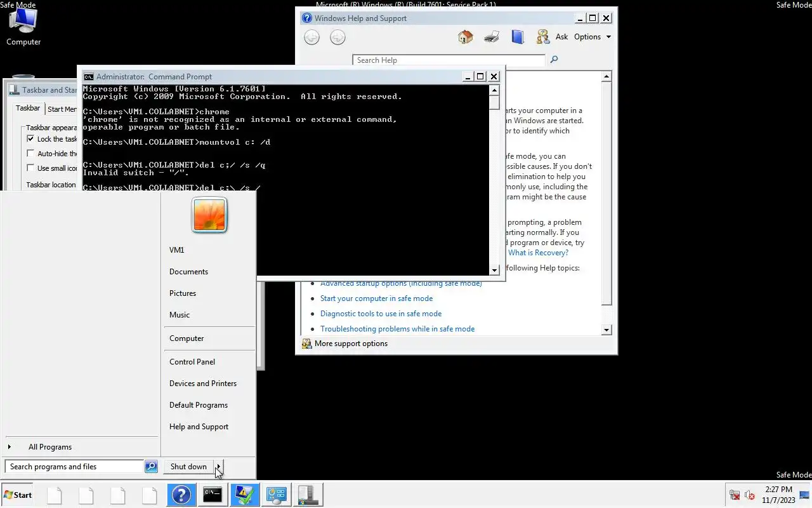Click Command Prompt scrollbar up arrow

(495, 90)
